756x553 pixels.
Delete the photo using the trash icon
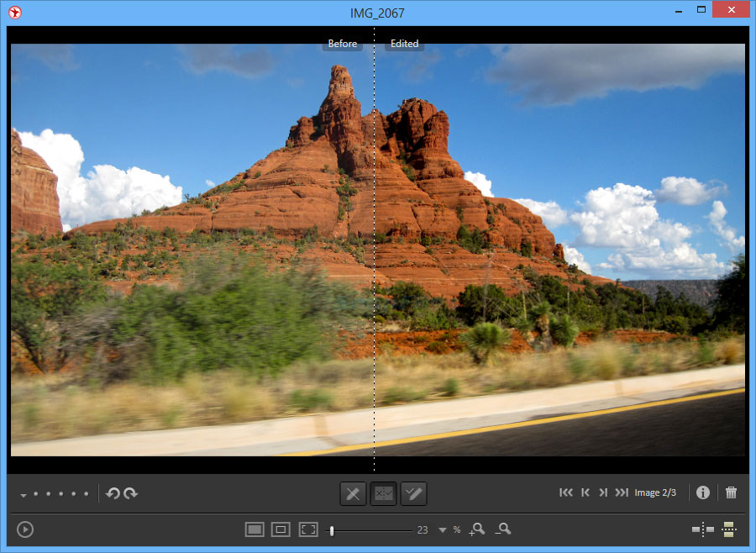click(x=731, y=492)
